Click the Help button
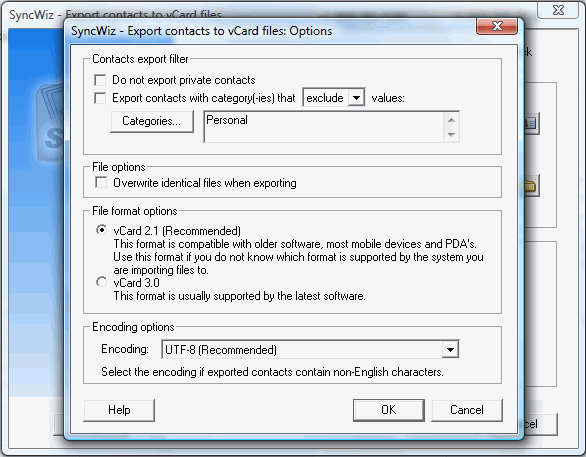586x457 pixels. pyautogui.click(x=119, y=410)
